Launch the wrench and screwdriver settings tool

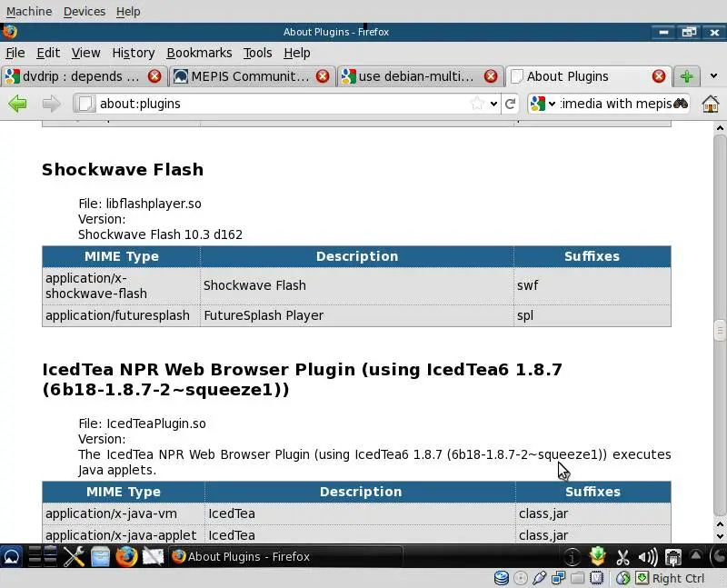74,556
